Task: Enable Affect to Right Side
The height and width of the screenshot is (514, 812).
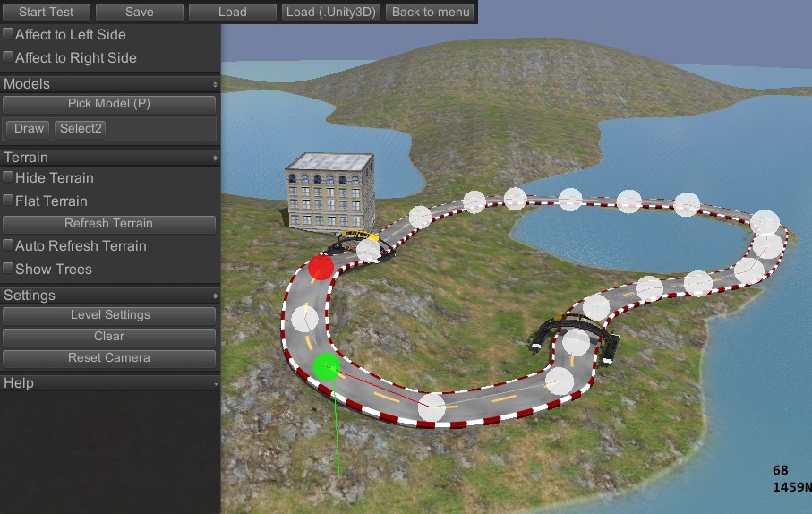Action: tap(8, 57)
